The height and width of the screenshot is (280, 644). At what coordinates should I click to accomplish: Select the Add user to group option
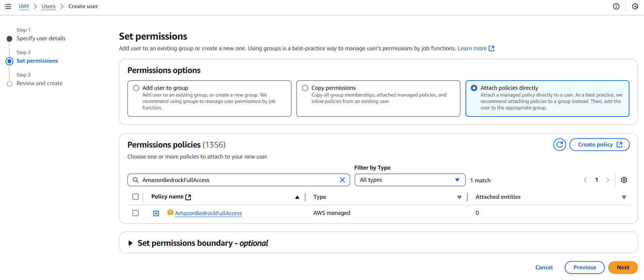point(136,88)
